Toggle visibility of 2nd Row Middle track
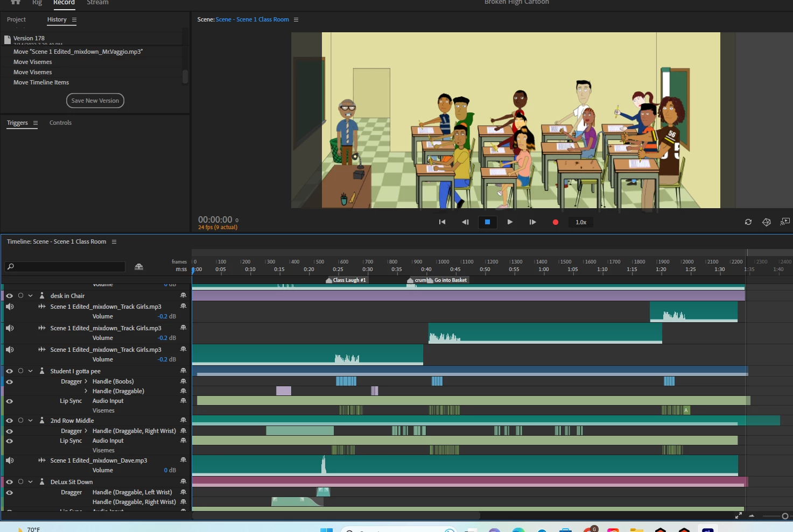Image resolution: width=793 pixels, height=532 pixels. pyautogui.click(x=9, y=421)
